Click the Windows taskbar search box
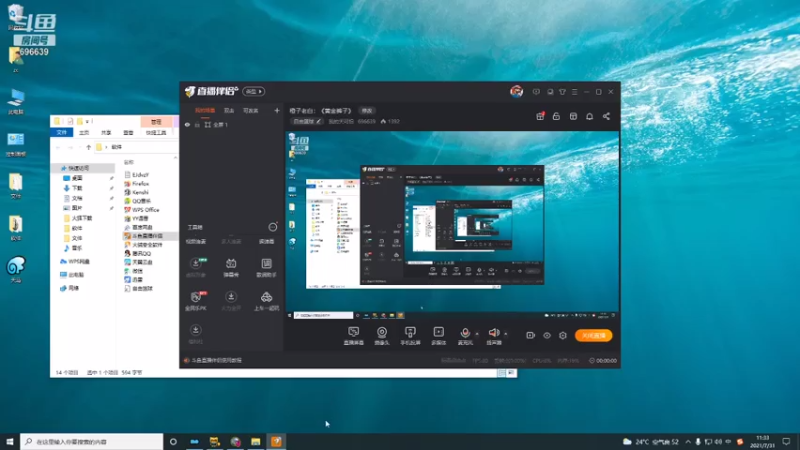 (92, 442)
